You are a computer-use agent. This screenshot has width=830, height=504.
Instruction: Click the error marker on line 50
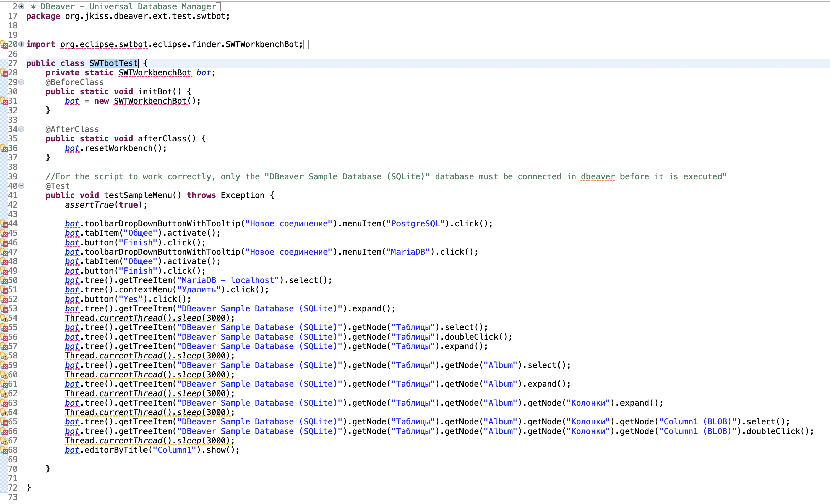[x=4, y=280]
